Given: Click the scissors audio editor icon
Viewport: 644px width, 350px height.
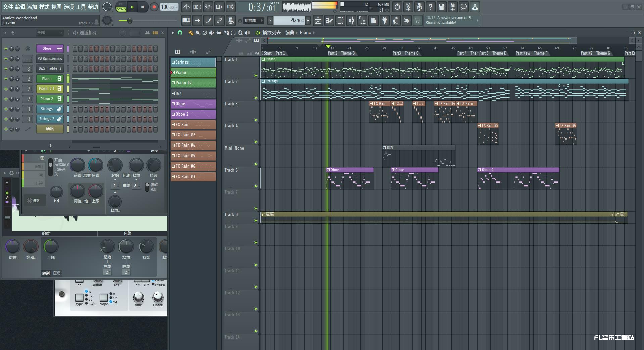Looking at the screenshot, I should click(408, 7).
